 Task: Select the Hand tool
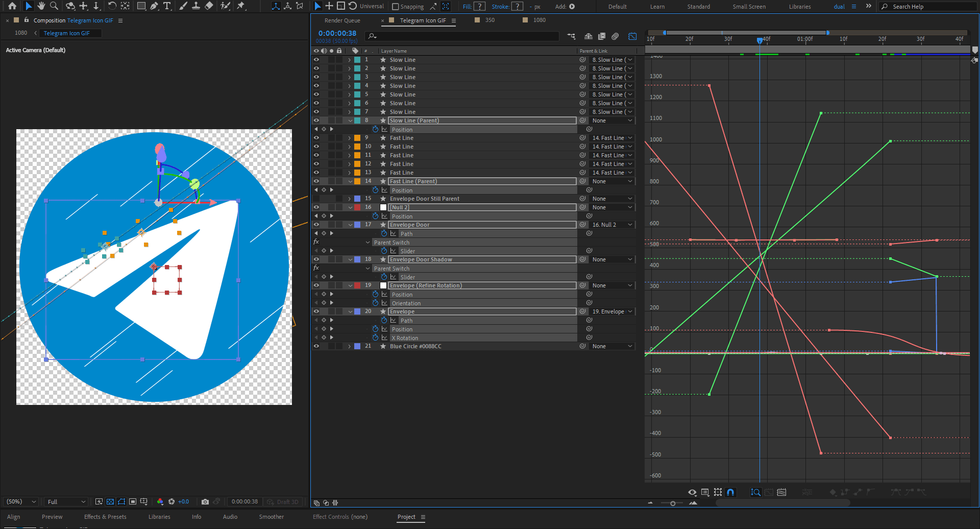tap(41, 6)
